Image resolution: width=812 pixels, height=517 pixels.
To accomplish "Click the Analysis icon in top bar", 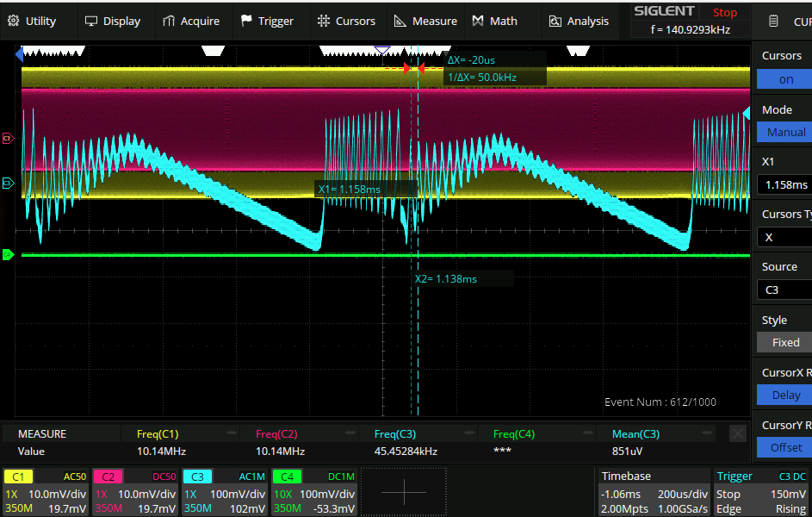I will [x=555, y=21].
